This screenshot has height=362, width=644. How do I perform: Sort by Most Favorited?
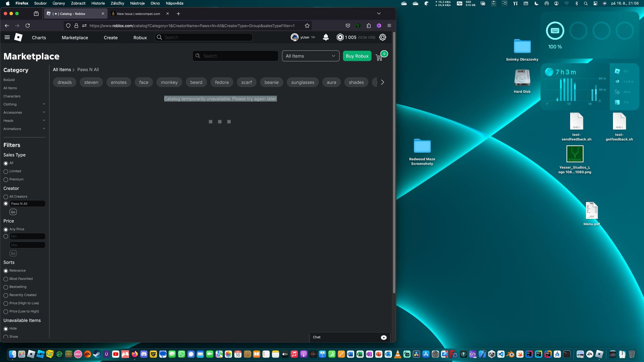[6, 279]
